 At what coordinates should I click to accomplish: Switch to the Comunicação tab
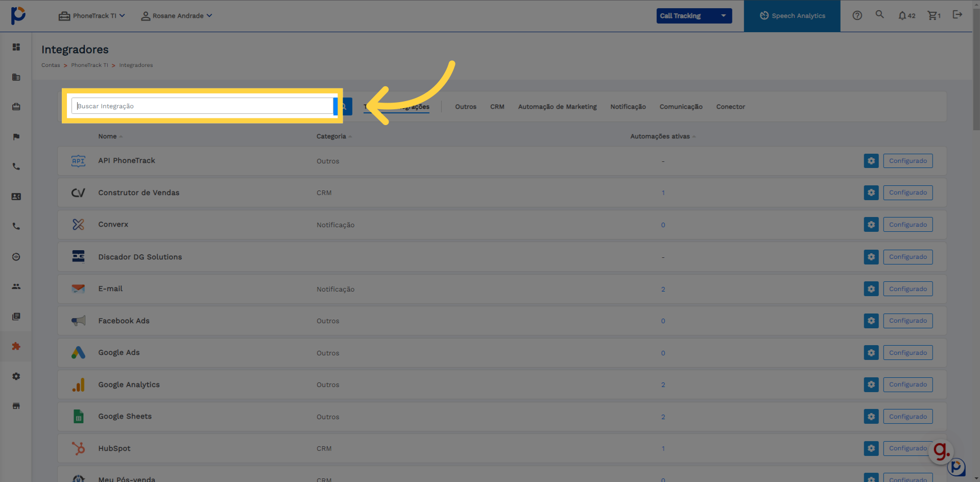coord(681,107)
